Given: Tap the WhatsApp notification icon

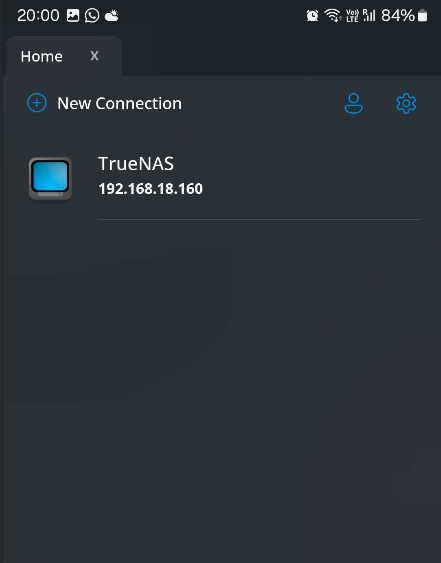Looking at the screenshot, I should 92,15.
